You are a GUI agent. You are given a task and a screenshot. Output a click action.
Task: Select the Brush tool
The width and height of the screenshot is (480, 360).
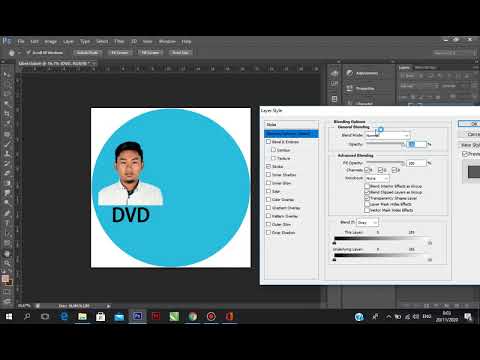(7, 144)
